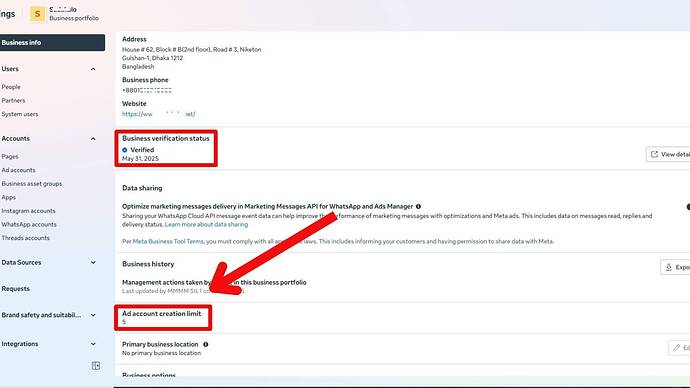Image resolution: width=690 pixels, height=388 pixels.
Task: Click the sidebar collapse panel icon
Action: [x=95, y=366]
